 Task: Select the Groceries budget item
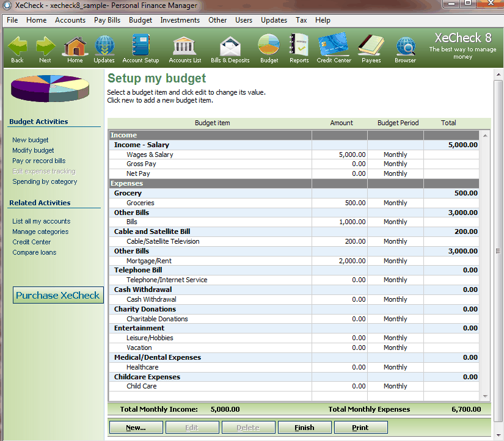point(294,203)
